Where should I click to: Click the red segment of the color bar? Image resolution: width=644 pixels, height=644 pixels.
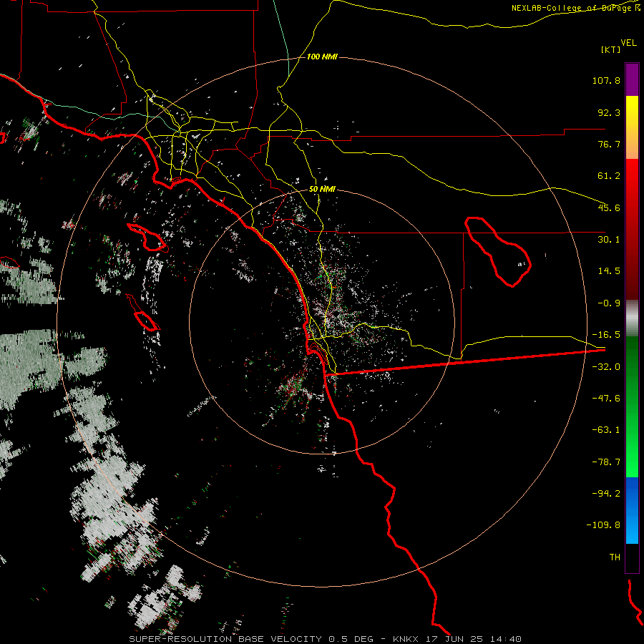coord(632,229)
